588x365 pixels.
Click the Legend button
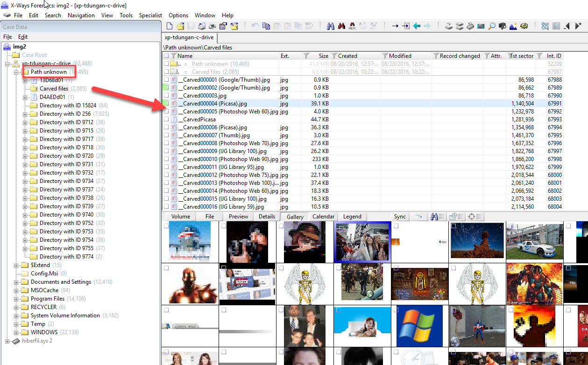point(352,217)
